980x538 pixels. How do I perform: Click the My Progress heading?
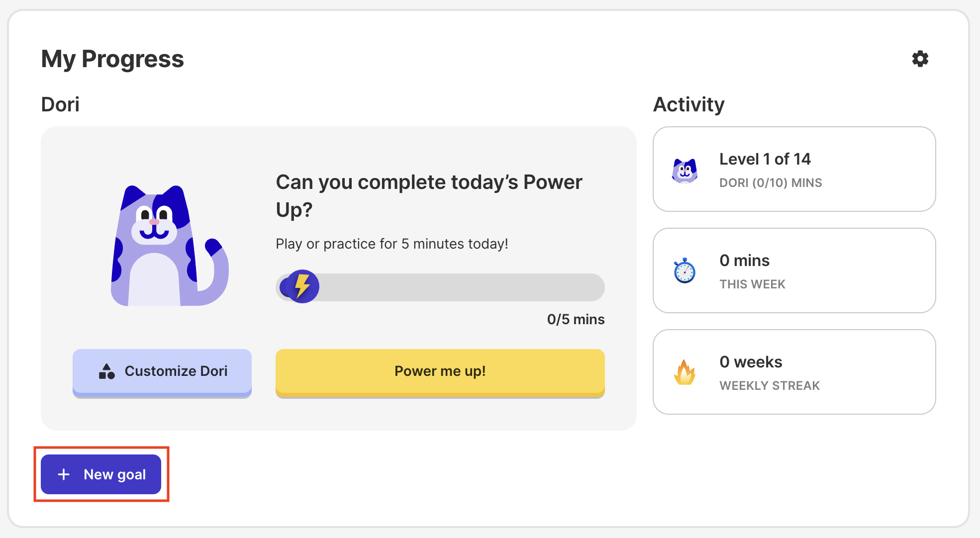112,59
